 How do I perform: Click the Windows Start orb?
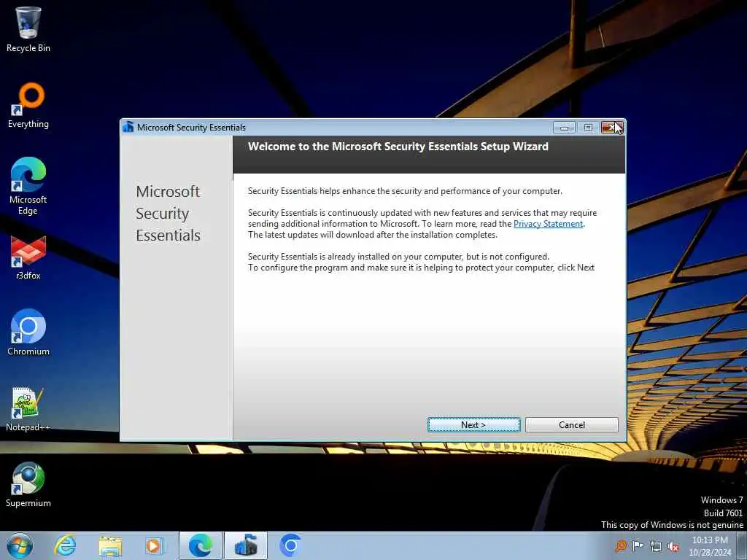pos(20,545)
